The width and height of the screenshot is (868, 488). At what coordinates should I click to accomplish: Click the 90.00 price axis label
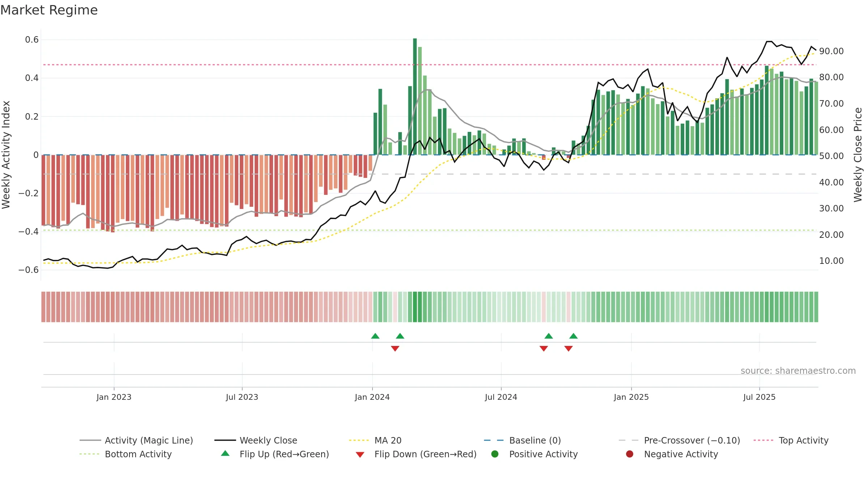pos(831,51)
